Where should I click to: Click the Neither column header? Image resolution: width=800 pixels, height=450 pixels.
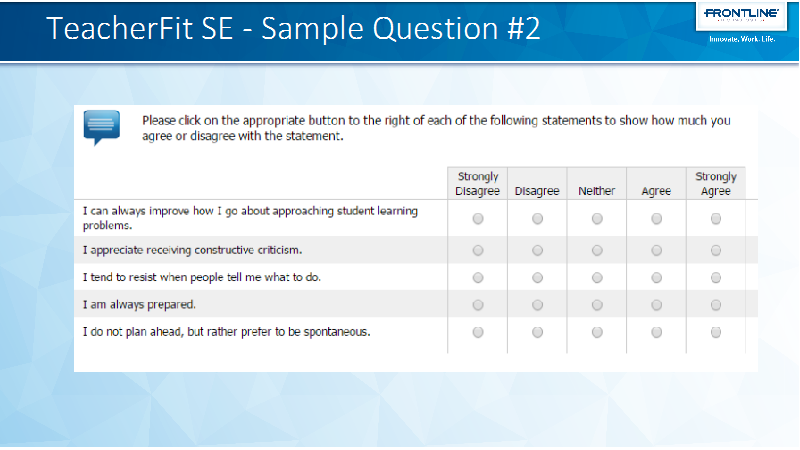coord(596,191)
